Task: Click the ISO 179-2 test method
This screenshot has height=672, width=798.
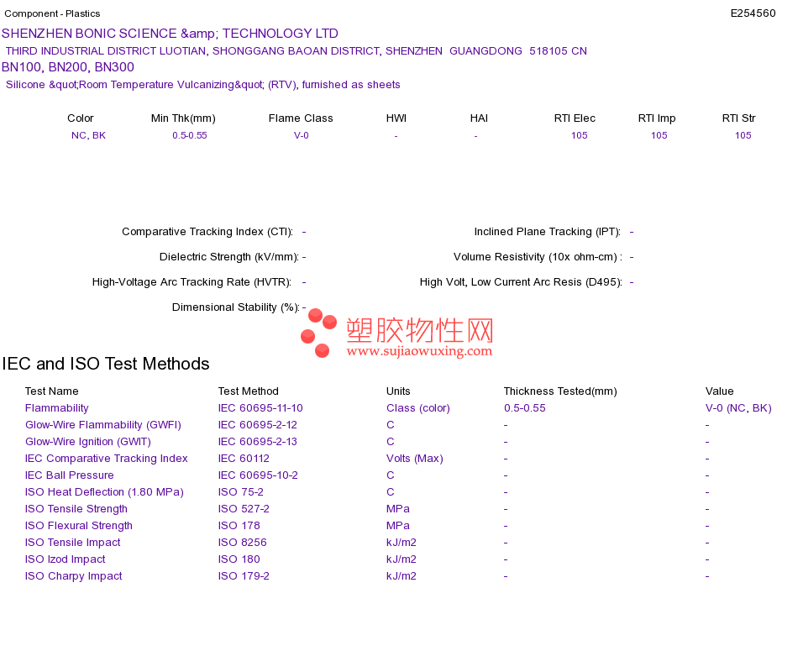Action: coord(244,575)
